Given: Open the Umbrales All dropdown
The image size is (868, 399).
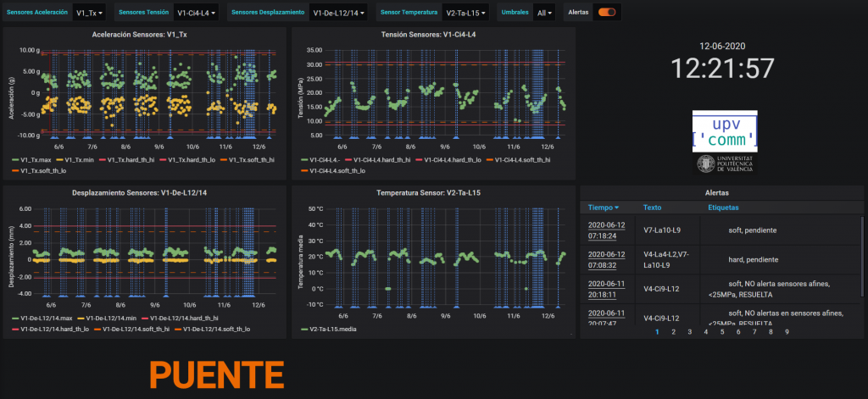Looking at the screenshot, I should pos(545,12).
